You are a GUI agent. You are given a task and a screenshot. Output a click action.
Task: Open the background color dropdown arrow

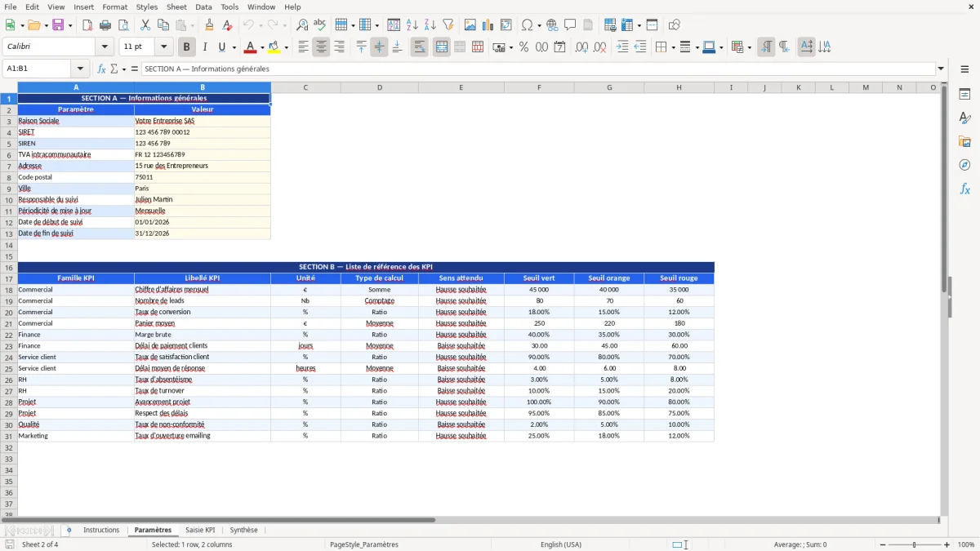click(x=286, y=47)
